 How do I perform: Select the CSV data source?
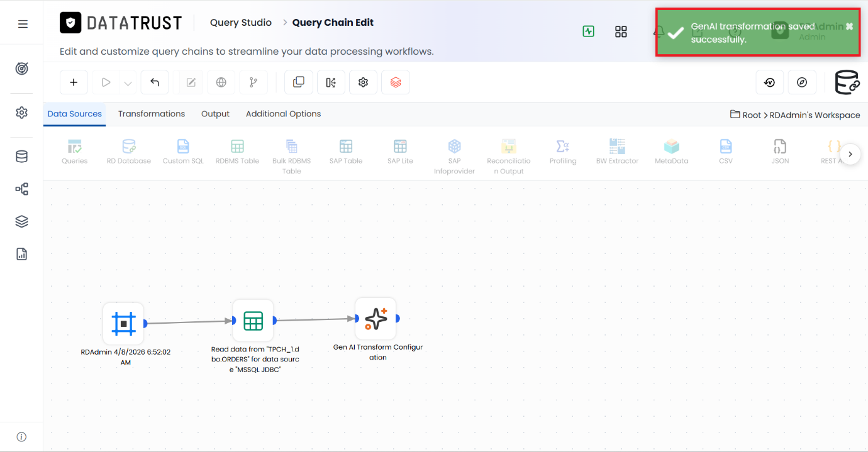(726, 152)
